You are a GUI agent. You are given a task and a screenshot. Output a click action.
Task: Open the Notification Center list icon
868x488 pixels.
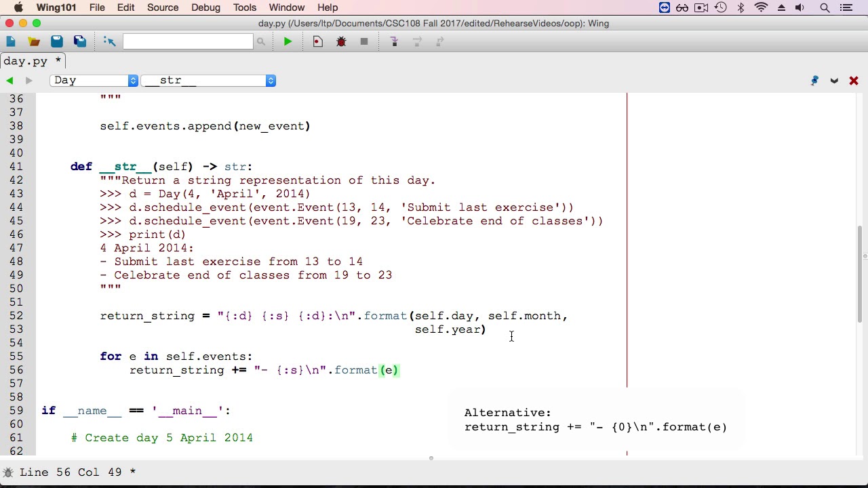click(x=846, y=8)
